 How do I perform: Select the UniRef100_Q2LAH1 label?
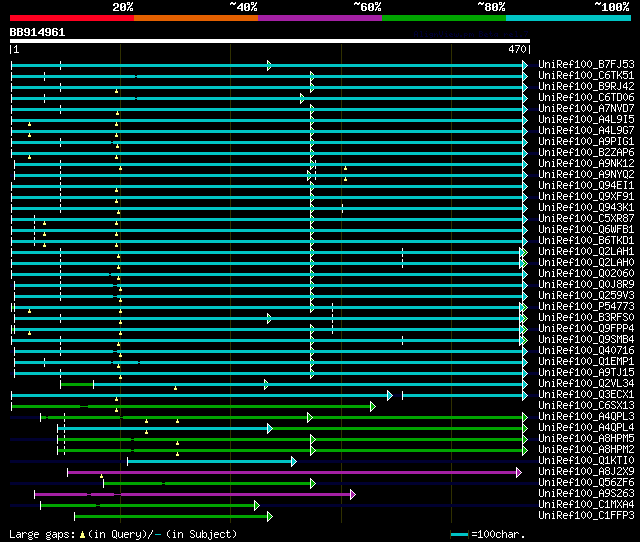click(586, 252)
